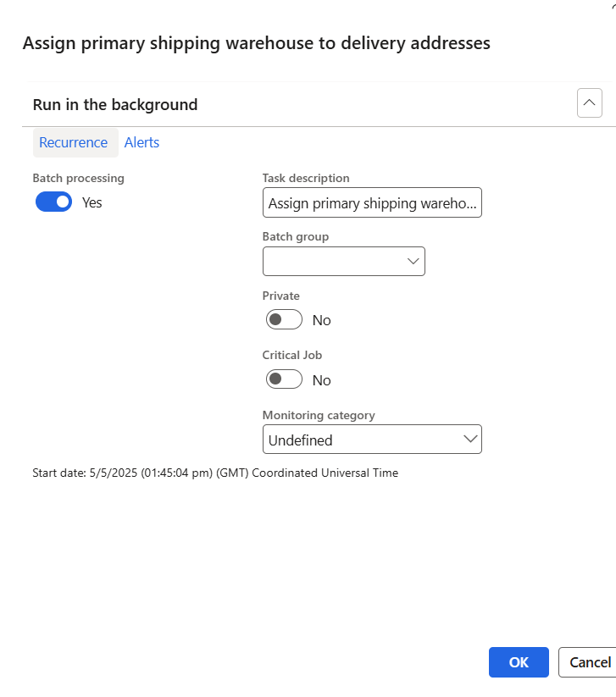Click the Monitoring category chevron icon

pos(470,439)
